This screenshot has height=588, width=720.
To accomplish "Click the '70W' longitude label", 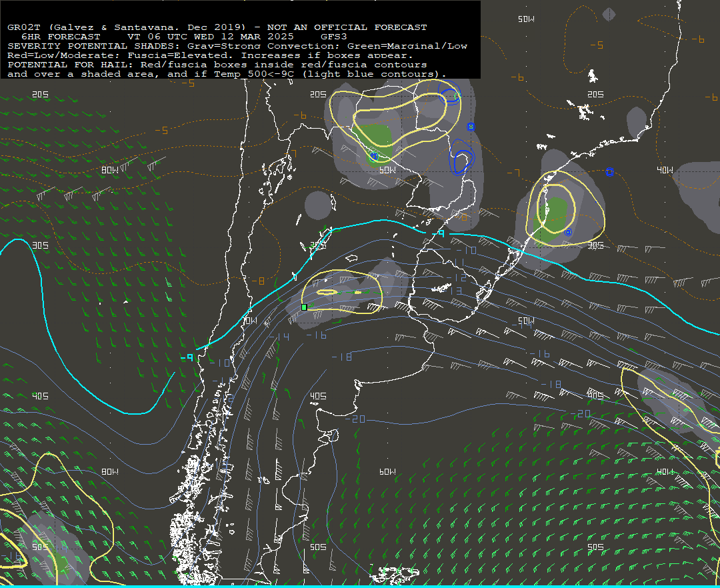I will pos(250,321).
